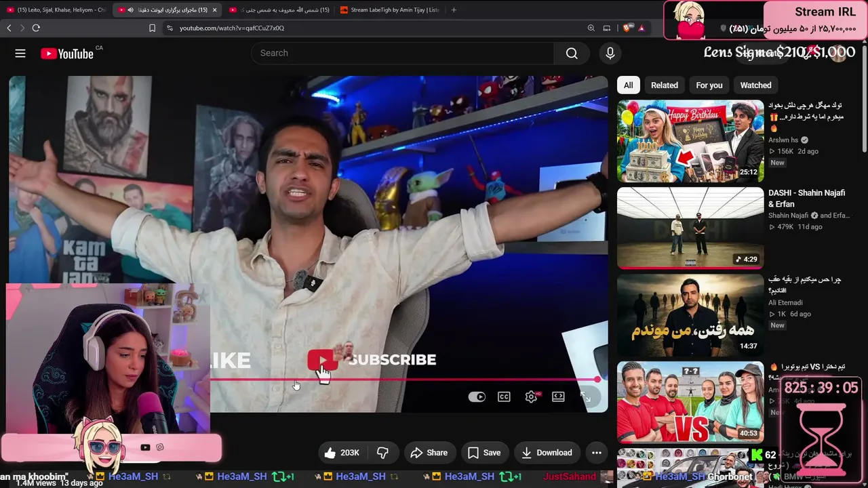
Task: Visit the Arslwn hs channel
Action: click(x=783, y=140)
